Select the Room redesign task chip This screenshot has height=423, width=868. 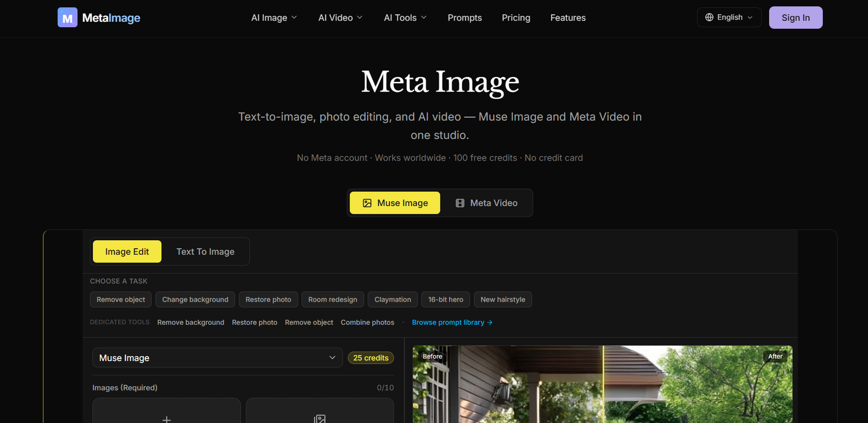[333, 299]
